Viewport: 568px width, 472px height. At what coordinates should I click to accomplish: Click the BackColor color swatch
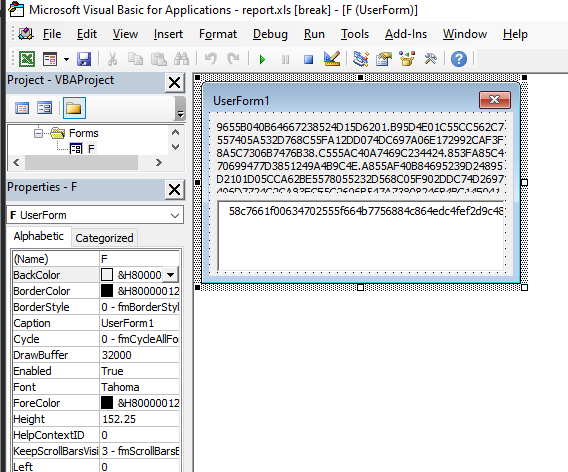tap(106, 275)
